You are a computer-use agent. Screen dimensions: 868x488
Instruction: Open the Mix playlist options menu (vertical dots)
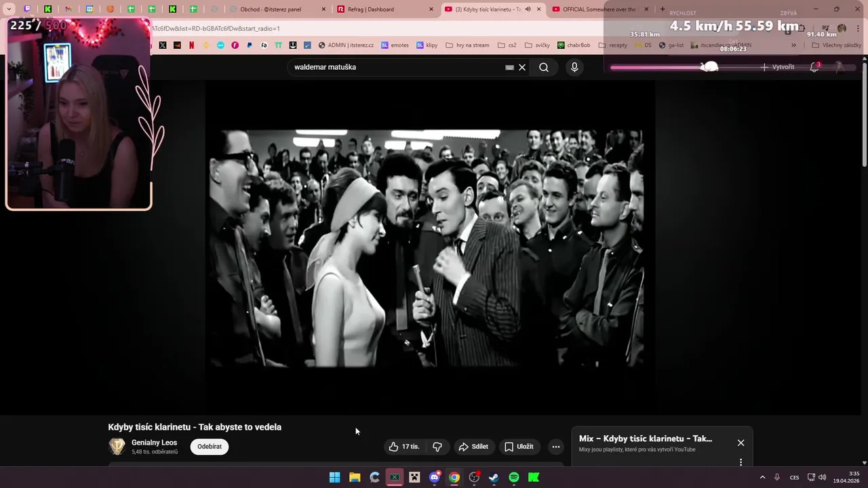(741, 462)
